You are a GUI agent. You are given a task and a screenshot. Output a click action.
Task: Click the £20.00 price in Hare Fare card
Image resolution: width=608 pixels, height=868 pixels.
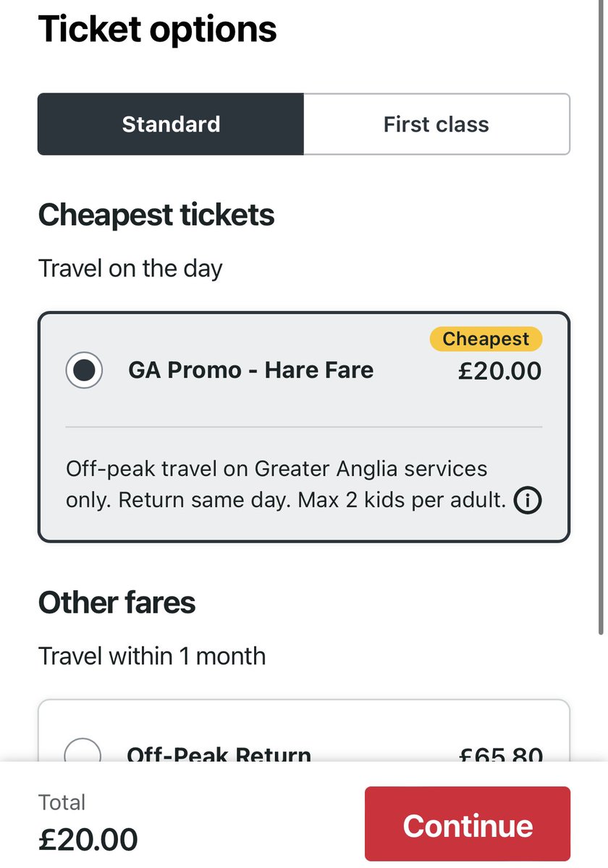pyautogui.click(x=499, y=371)
